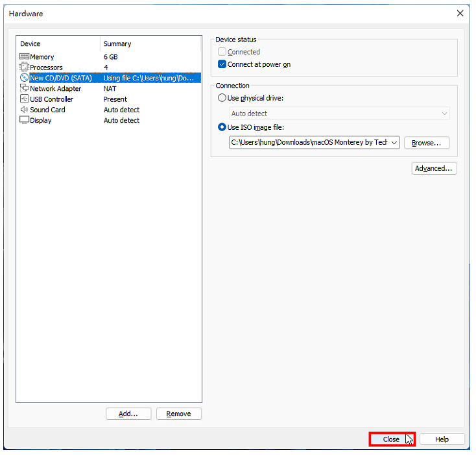Image resolution: width=476 pixels, height=455 pixels.
Task: Uncheck Connect at power on
Action: [x=222, y=64]
